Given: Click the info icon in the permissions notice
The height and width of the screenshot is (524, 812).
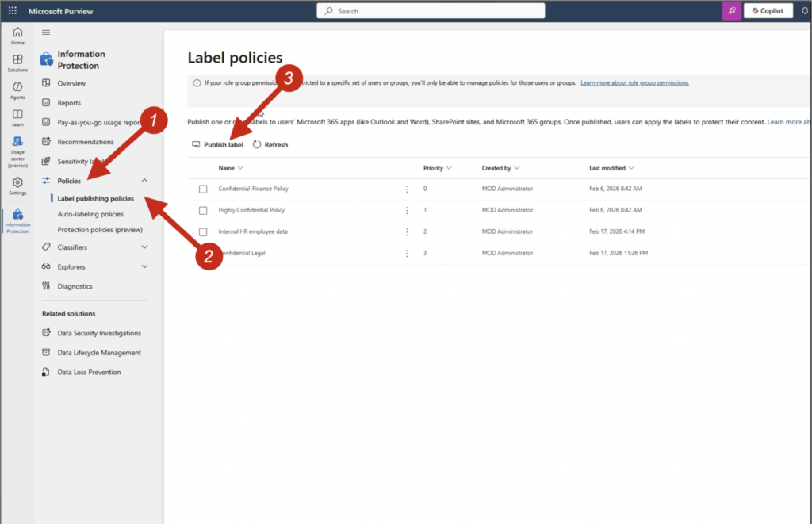Looking at the screenshot, I should 197,83.
